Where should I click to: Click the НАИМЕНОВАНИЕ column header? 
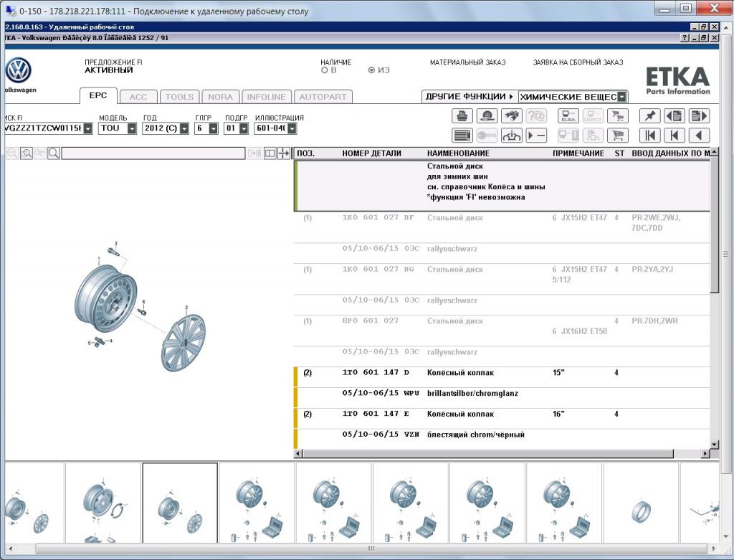pos(458,153)
